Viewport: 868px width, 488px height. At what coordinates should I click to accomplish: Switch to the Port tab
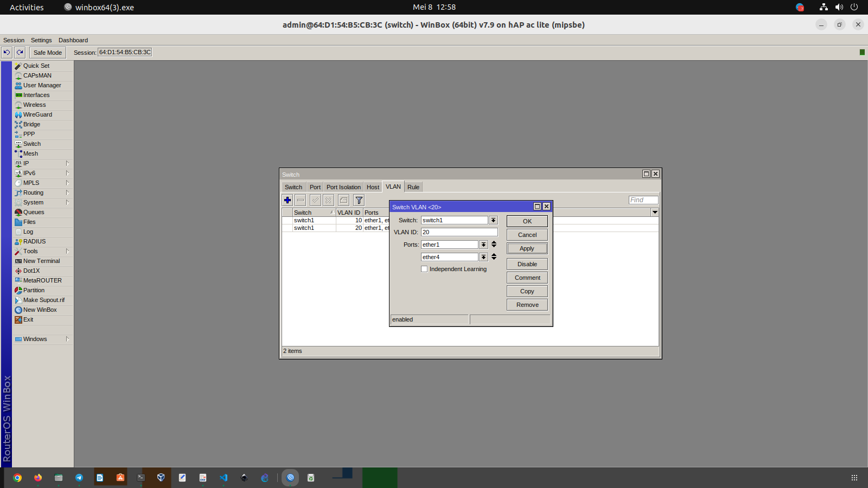click(315, 187)
